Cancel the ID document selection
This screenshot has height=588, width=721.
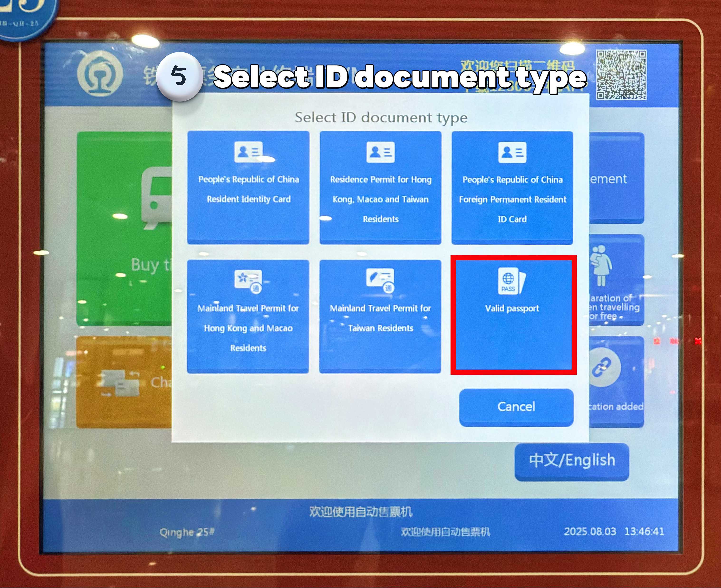(516, 407)
